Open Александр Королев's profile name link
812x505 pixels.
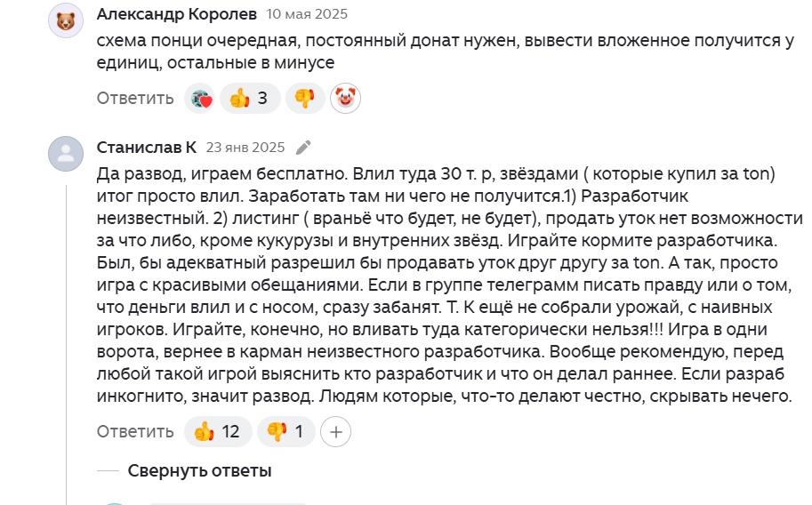click(x=176, y=14)
